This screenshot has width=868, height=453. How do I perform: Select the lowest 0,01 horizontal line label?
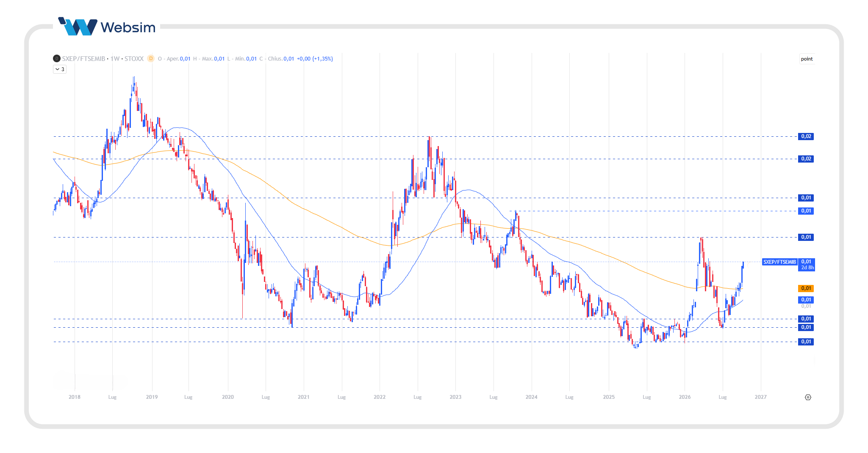point(806,342)
